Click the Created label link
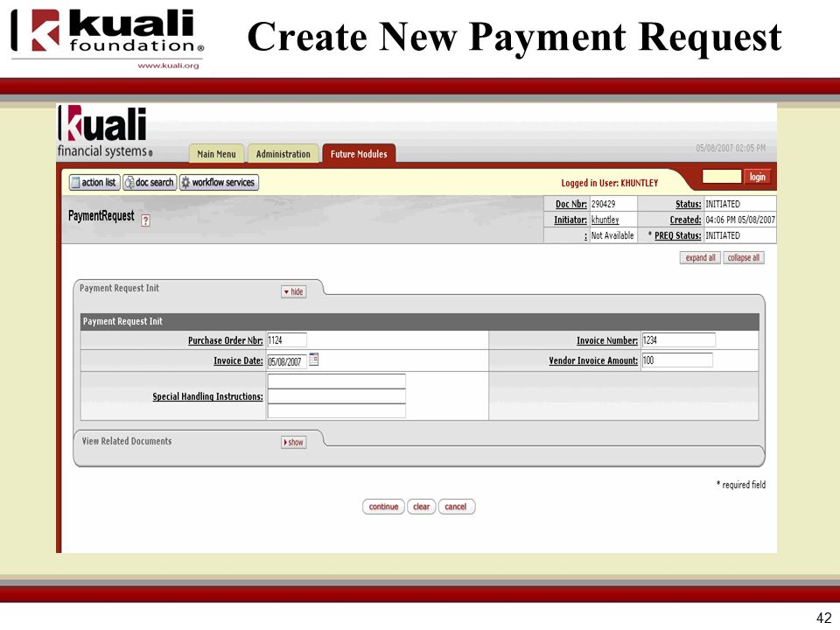 [x=685, y=220]
